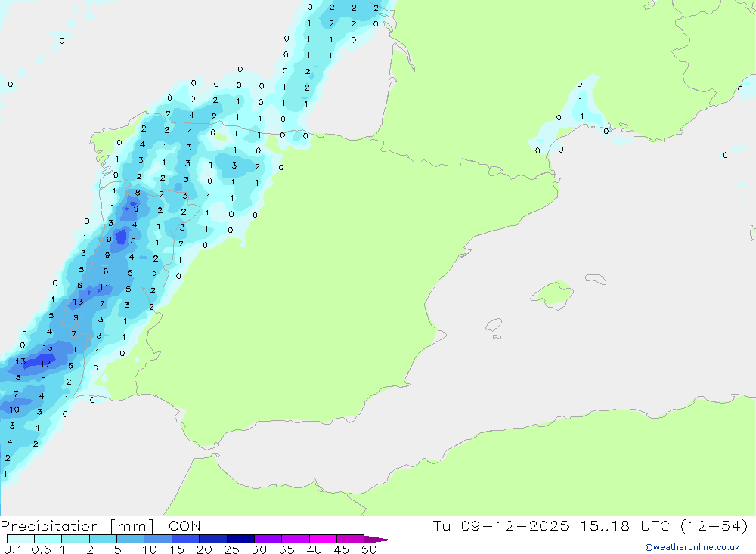Click the legend tick label '25'
Viewport: 756px width, 554px height.
(x=232, y=549)
